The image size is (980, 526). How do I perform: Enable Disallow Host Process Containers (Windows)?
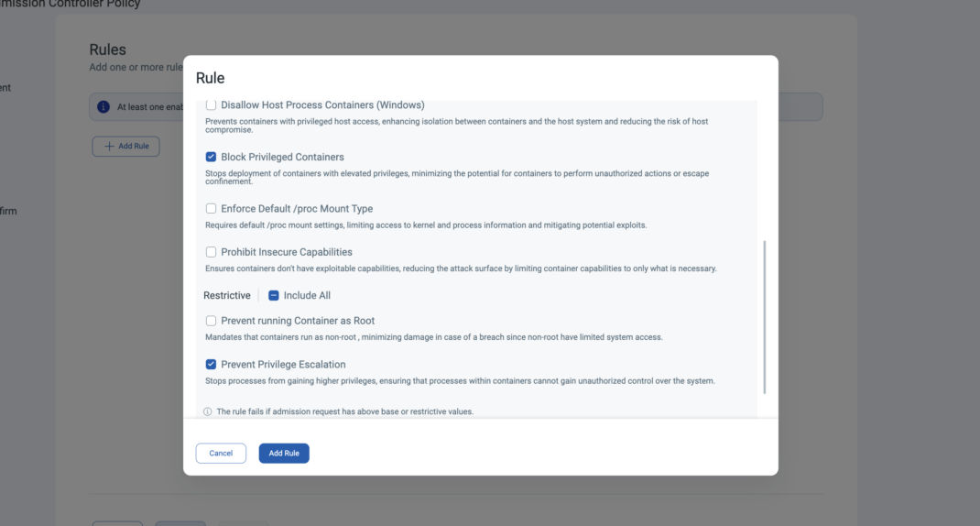(212, 105)
